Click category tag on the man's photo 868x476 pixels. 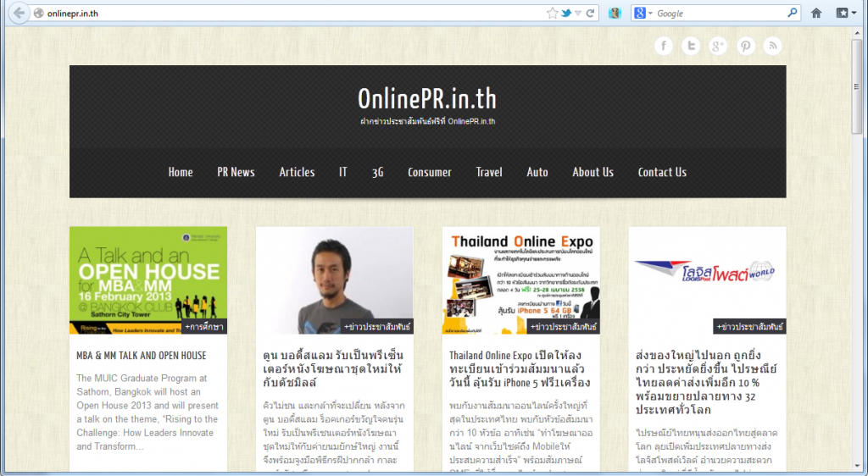point(377,327)
